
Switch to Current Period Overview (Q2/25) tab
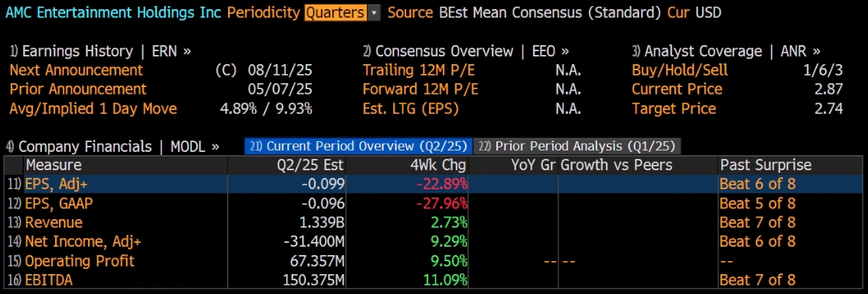coord(359,147)
